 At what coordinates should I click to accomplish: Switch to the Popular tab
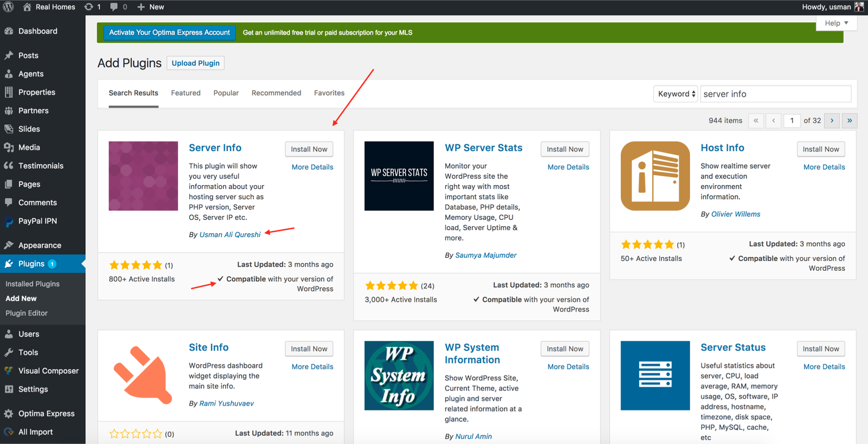(x=226, y=93)
